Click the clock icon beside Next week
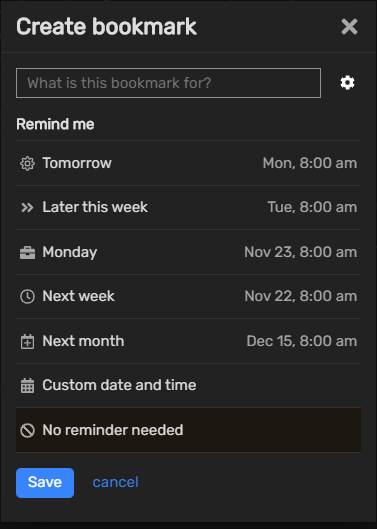The width and height of the screenshot is (377, 529). (x=27, y=297)
